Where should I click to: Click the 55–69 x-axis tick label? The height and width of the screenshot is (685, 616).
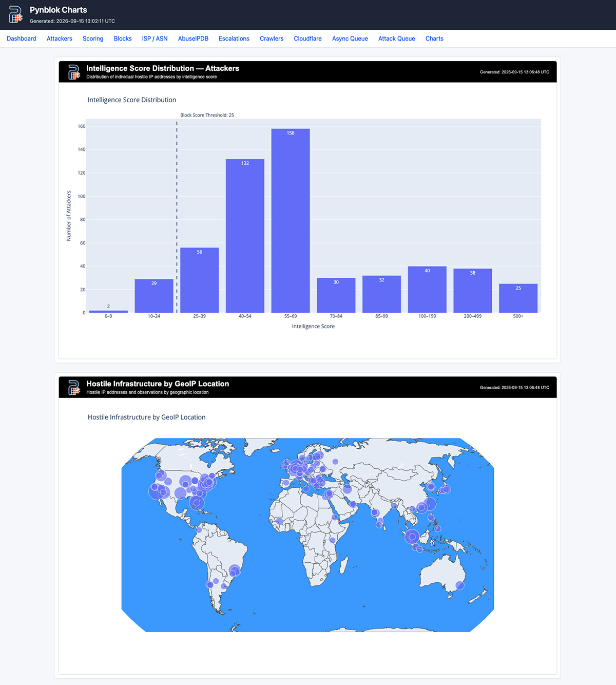[291, 316]
